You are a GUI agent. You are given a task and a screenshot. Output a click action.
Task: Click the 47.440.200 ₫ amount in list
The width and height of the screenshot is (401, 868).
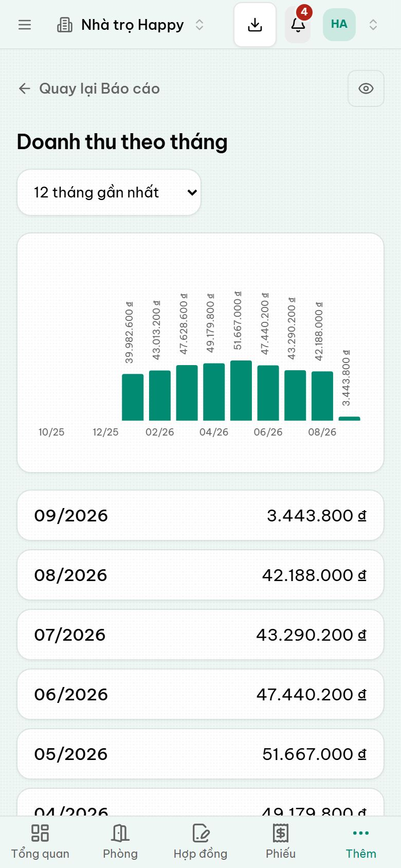[x=312, y=694]
